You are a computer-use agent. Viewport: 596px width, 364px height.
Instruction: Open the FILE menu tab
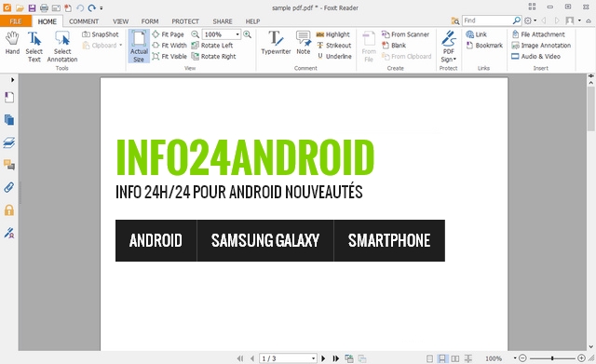click(x=16, y=21)
